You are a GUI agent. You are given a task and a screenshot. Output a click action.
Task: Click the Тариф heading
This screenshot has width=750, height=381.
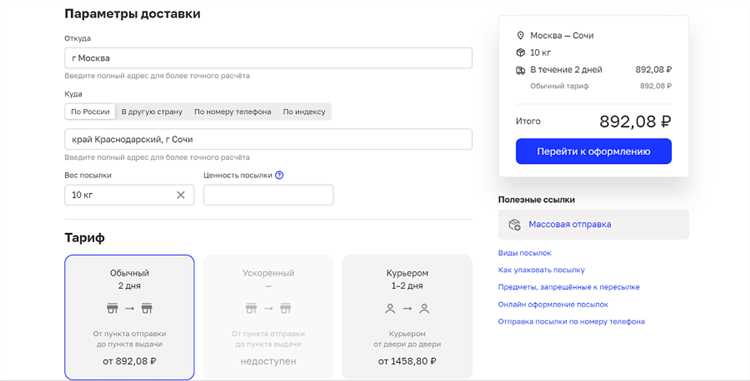[x=85, y=238]
